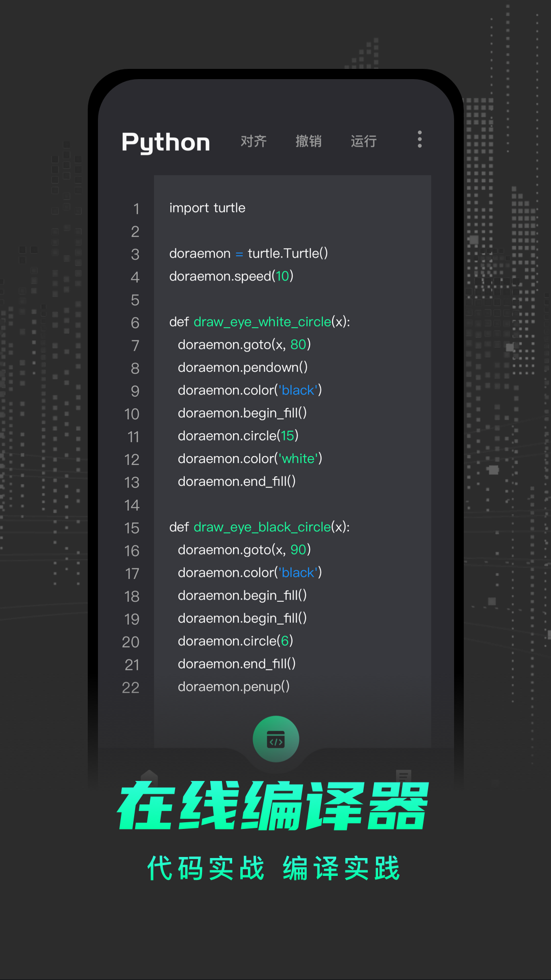
Task: Click the doraemon.circle(6) line
Action: [235, 641]
